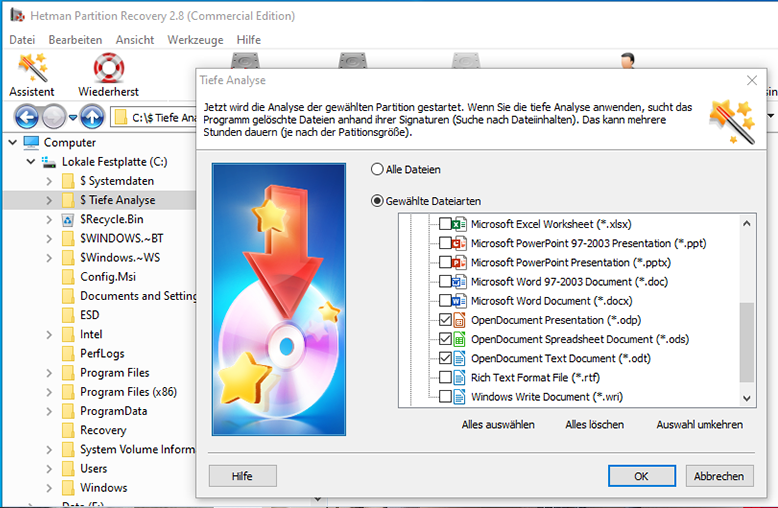Check the PowerPoint 97-2003 (*.ppt) box
Viewport: 778px width, 508px height.
(x=445, y=244)
